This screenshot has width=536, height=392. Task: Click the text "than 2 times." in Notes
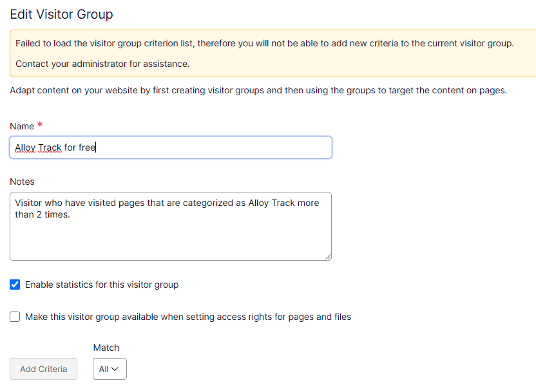tap(43, 215)
